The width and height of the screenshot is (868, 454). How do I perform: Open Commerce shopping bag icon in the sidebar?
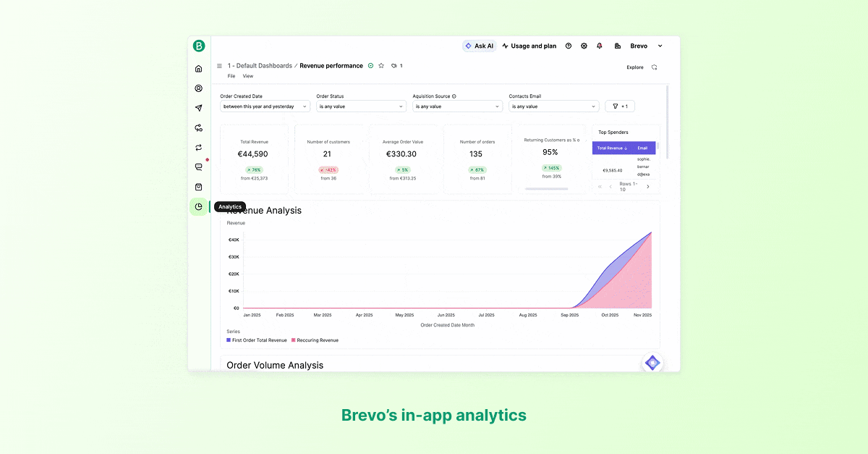[199, 187]
